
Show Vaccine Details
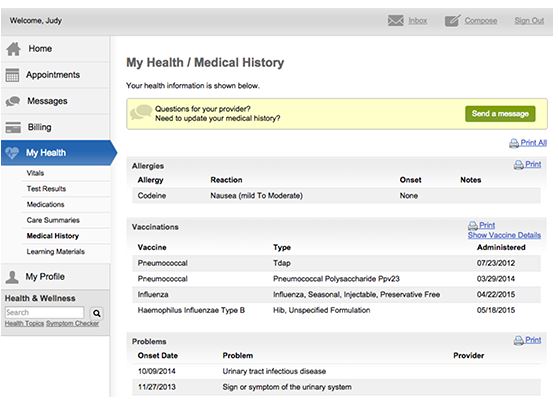click(504, 235)
